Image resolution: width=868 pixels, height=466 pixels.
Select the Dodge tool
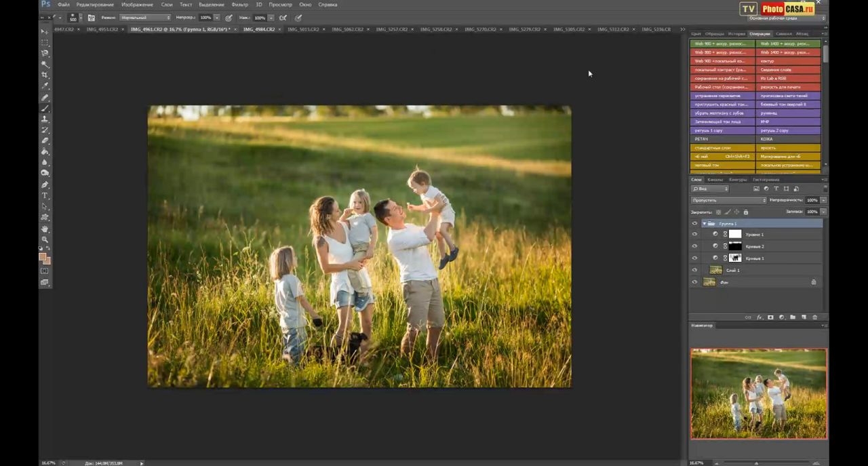click(45, 173)
